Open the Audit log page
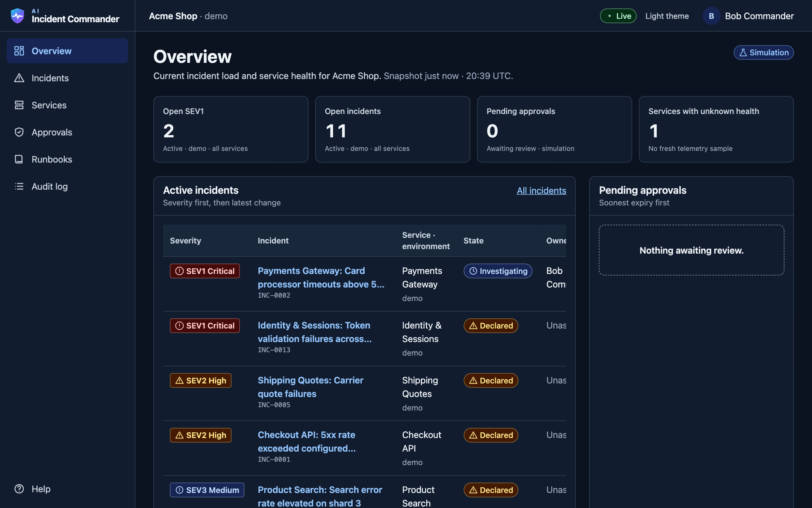The width and height of the screenshot is (812, 508). tap(67, 186)
